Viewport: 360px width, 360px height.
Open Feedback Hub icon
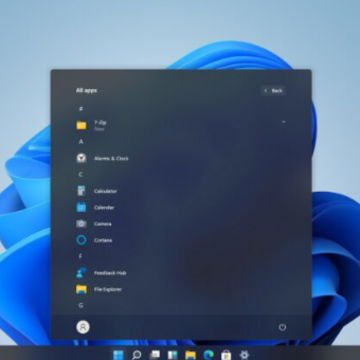click(81, 273)
